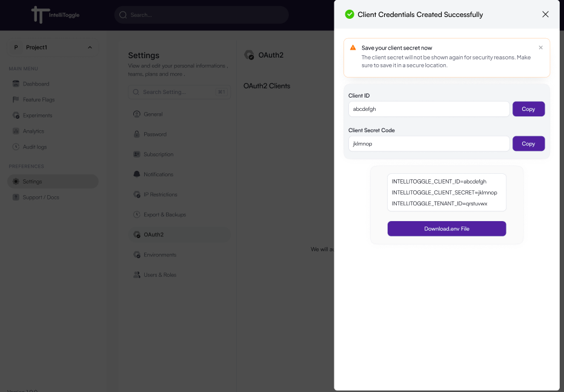Open the Environments settings section
Screen dimensions: 564x392
(159, 255)
